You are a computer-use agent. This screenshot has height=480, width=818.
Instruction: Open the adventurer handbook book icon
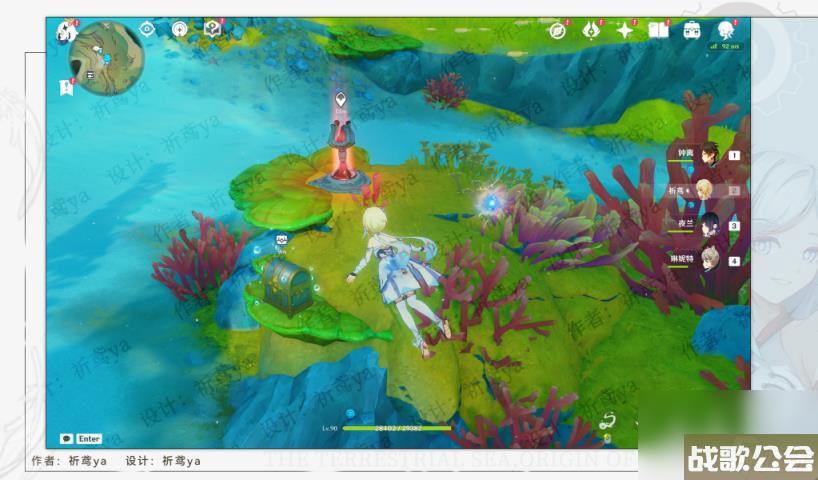658,31
